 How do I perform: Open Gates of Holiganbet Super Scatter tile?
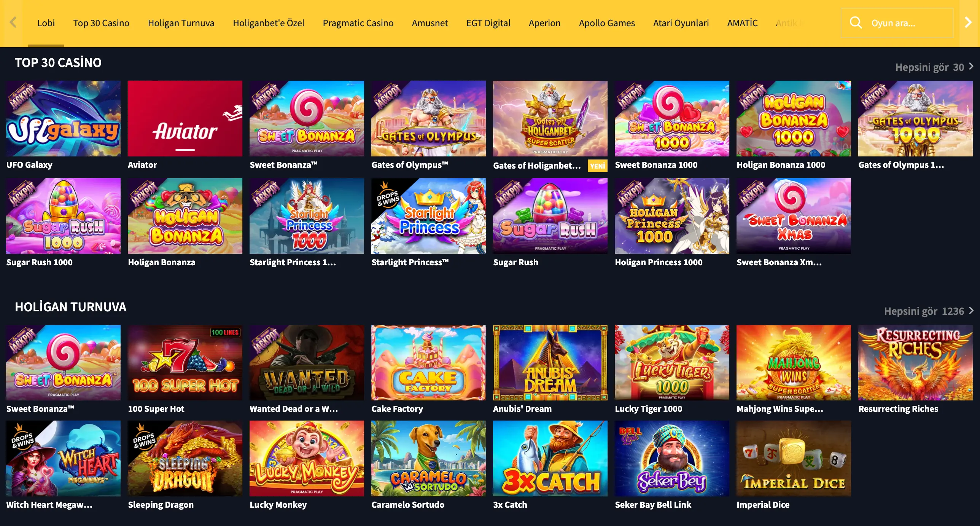(x=550, y=118)
